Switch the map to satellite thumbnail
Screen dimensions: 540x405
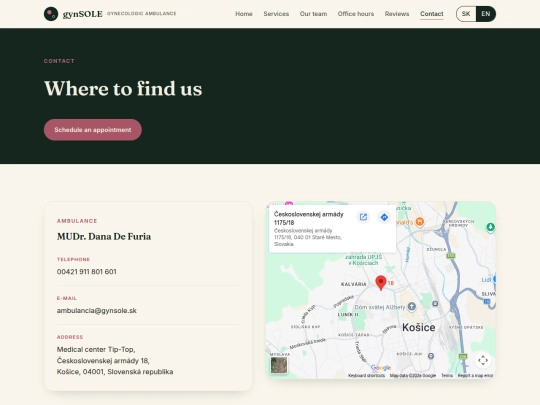coord(279,365)
